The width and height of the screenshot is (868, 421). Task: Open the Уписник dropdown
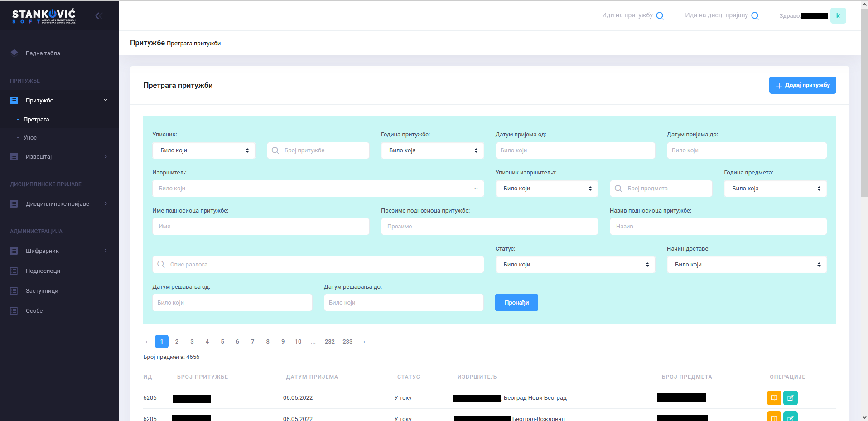point(203,150)
